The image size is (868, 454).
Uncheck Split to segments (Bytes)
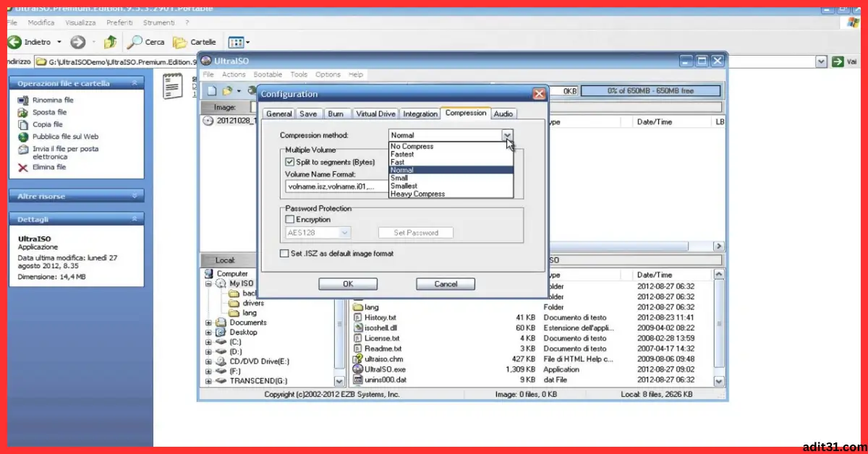(x=290, y=162)
